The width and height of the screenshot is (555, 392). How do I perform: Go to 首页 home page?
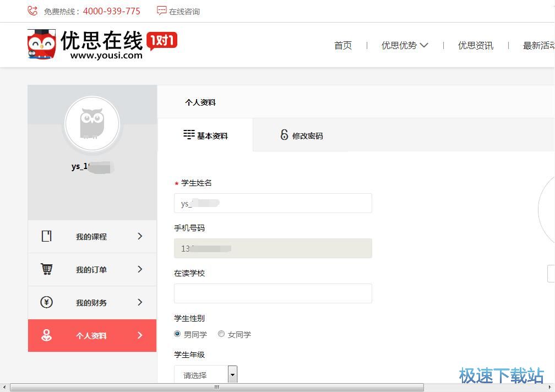[343, 46]
